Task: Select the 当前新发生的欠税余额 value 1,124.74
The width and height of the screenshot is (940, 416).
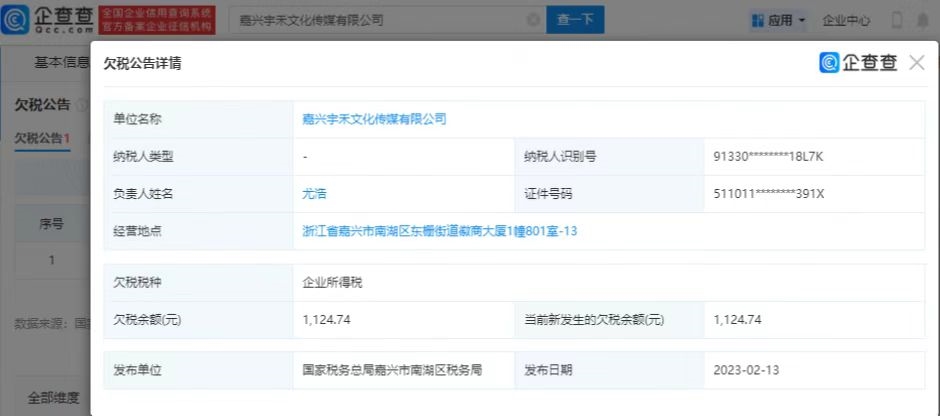Action: click(737, 320)
